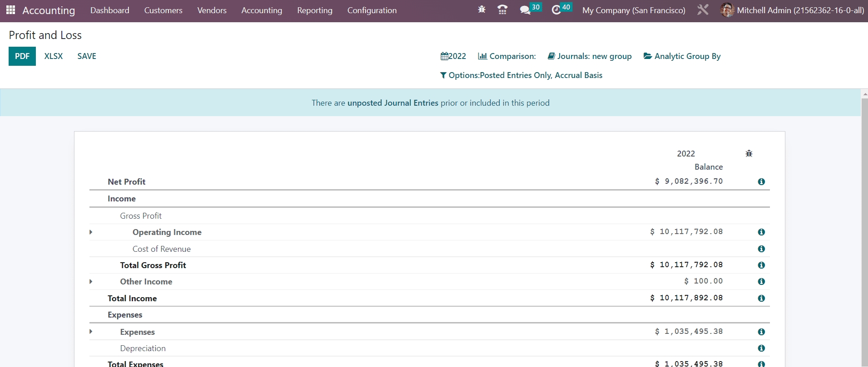Click the PDF export button
This screenshot has width=868, height=367.
[x=22, y=56]
